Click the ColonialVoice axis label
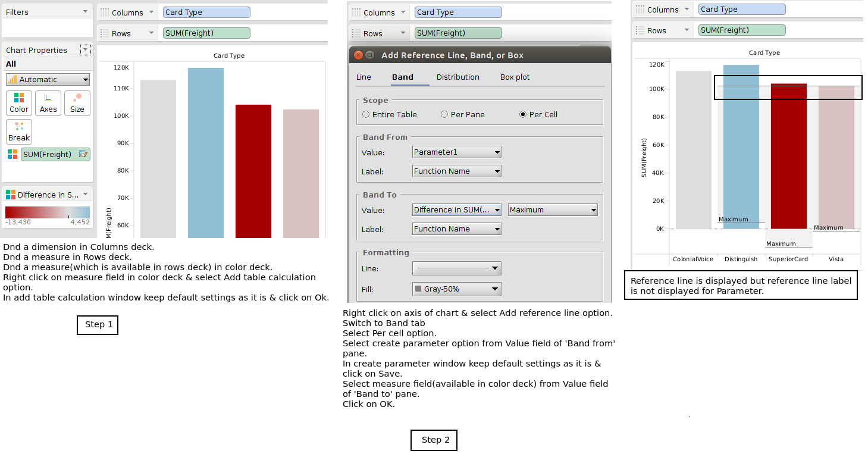This screenshot has height=454, width=868. coord(693,259)
